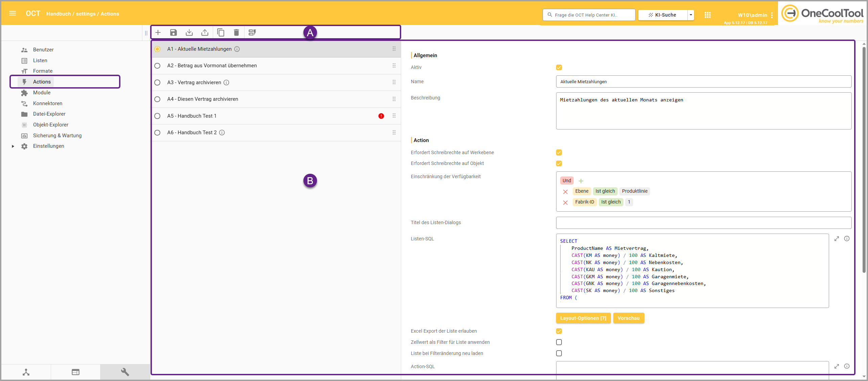The width and height of the screenshot is (868, 381).
Task: Click the trash icon to delete the action
Action: (x=236, y=32)
